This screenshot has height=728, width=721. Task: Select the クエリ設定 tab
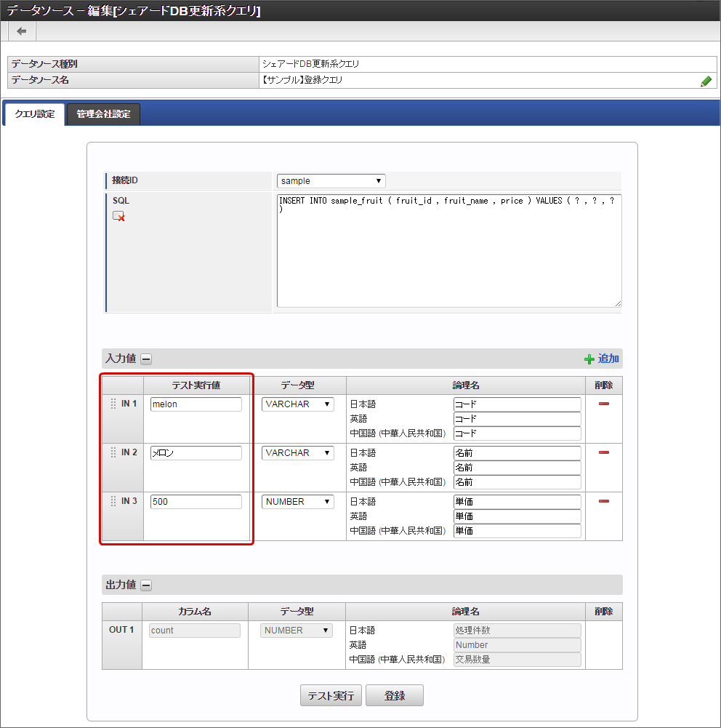(x=35, y=114)
